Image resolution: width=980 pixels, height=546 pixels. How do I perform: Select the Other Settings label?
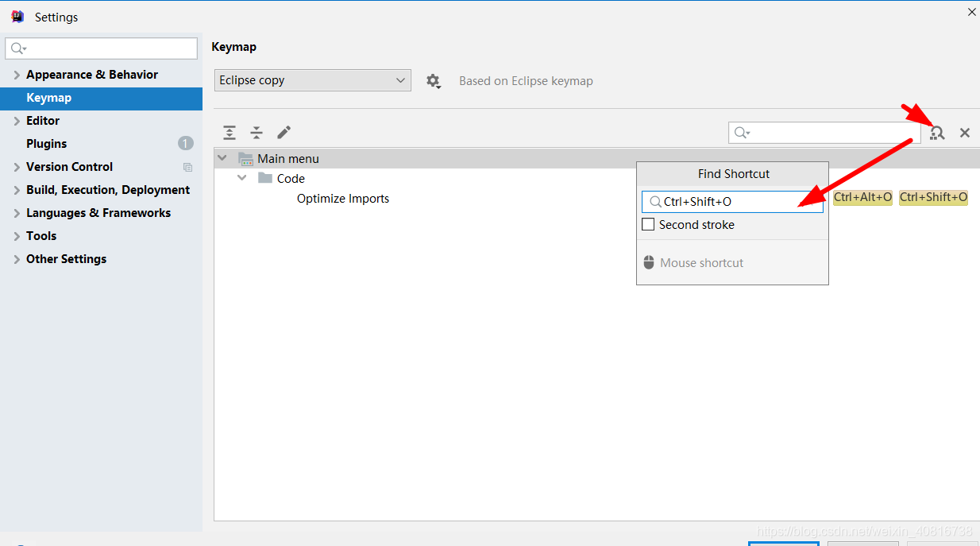point(66,259)
